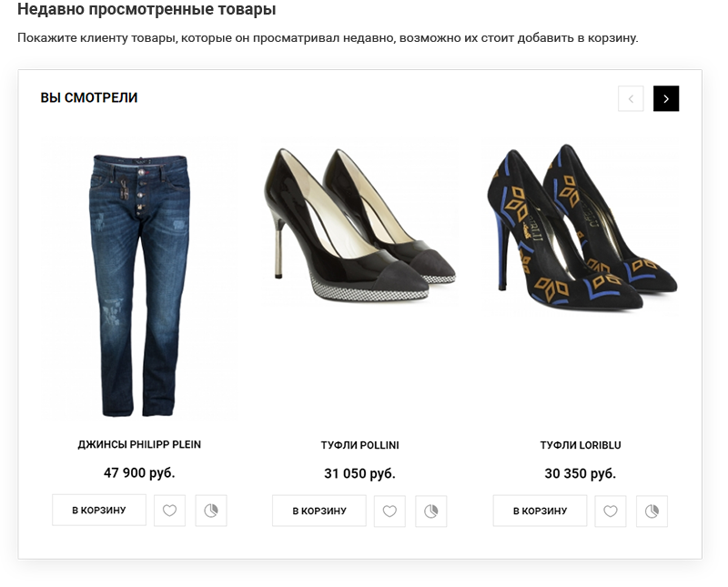Favorite the Pollini shoes with heart icon
728x587 pixels.
(x=389, y=511)
